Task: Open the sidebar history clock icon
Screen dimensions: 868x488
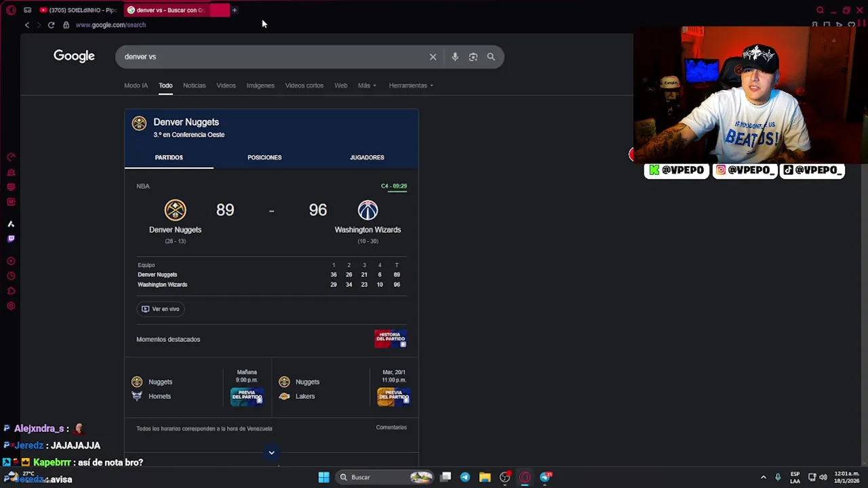Action: click(x=11, y=276)
